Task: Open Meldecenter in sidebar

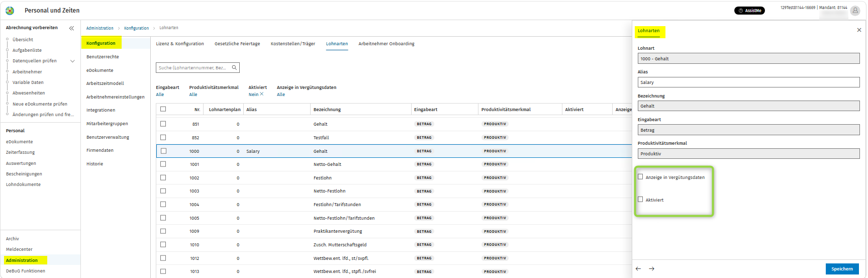Action: pos(19,249)
